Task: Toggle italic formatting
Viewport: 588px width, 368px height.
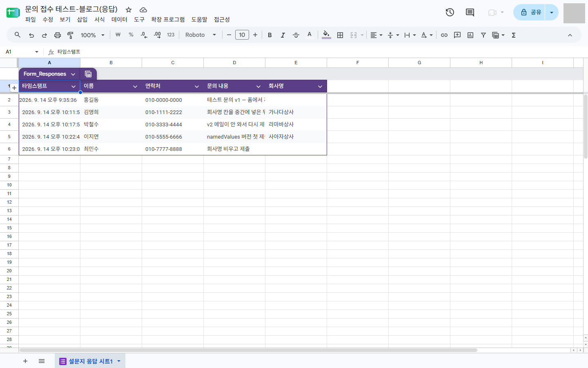Action: point(283,35)
